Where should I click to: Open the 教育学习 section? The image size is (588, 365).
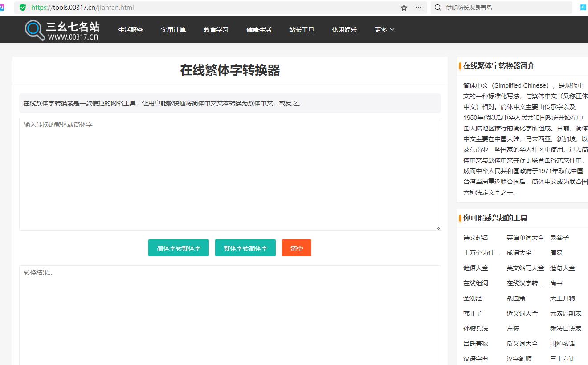(x=216, y=30)
